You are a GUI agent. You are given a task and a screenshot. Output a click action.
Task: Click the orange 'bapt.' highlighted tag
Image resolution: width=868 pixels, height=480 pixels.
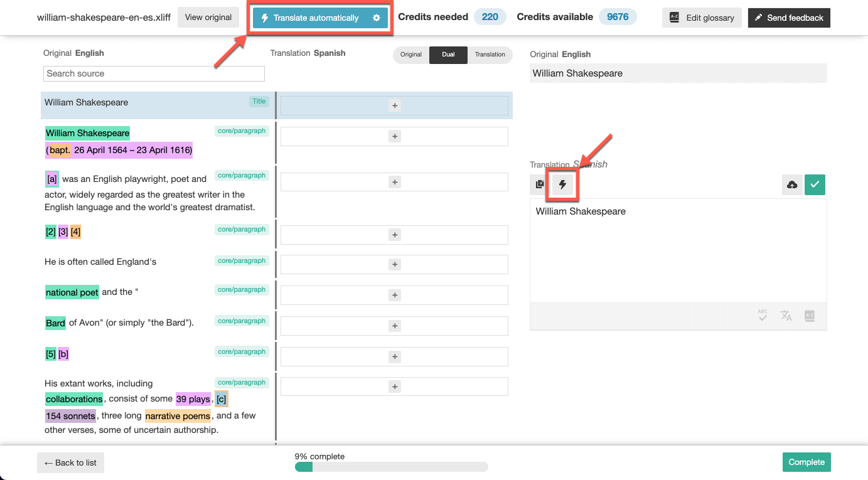60,151
